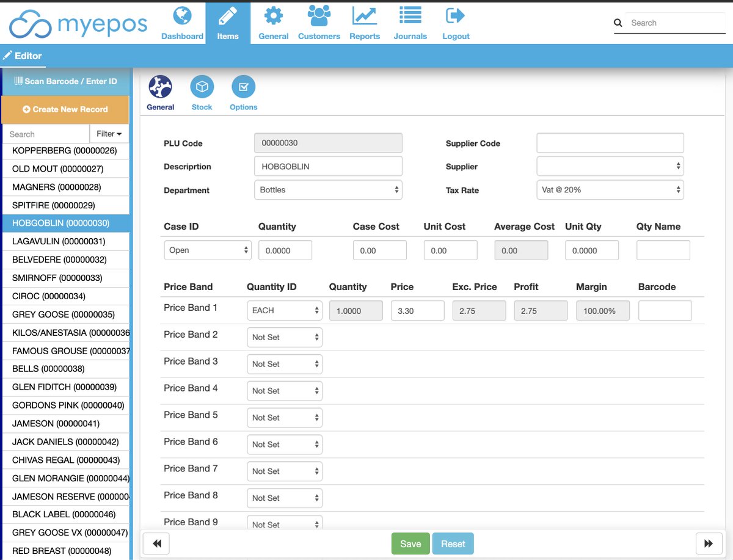This screenshot has width=733, height=560.
Task: Select KOPPERBERG (00000026) in list
Action: [x=65, y=150]
